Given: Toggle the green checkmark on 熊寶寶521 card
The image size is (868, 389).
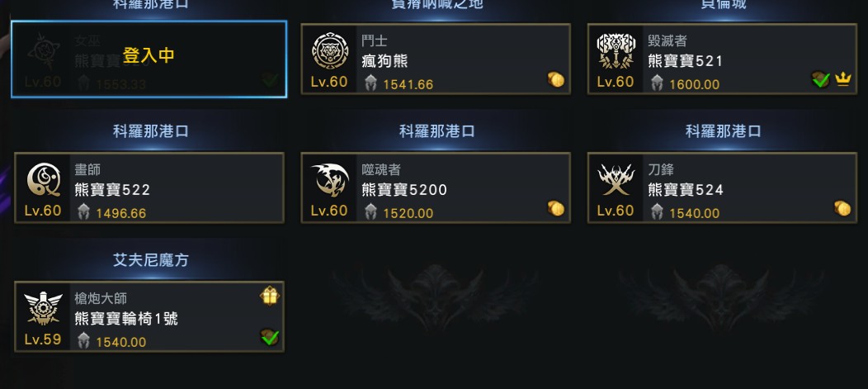Looking at the screenshot, I should tap(821, 80).
